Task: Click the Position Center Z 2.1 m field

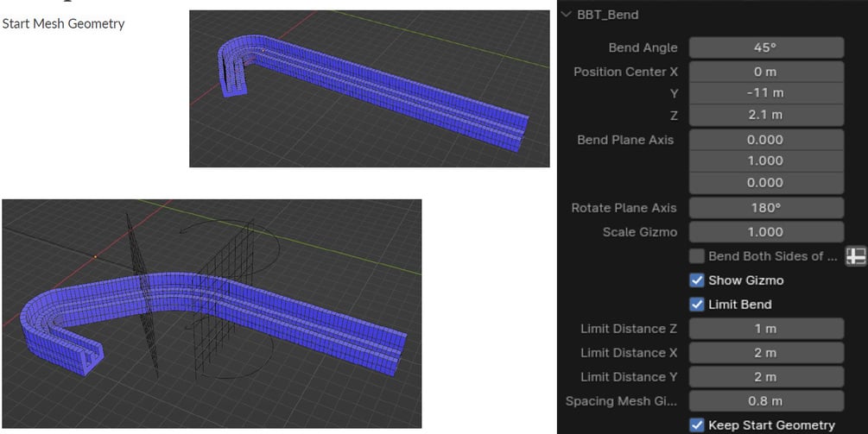Action: [x=766, y=115]
